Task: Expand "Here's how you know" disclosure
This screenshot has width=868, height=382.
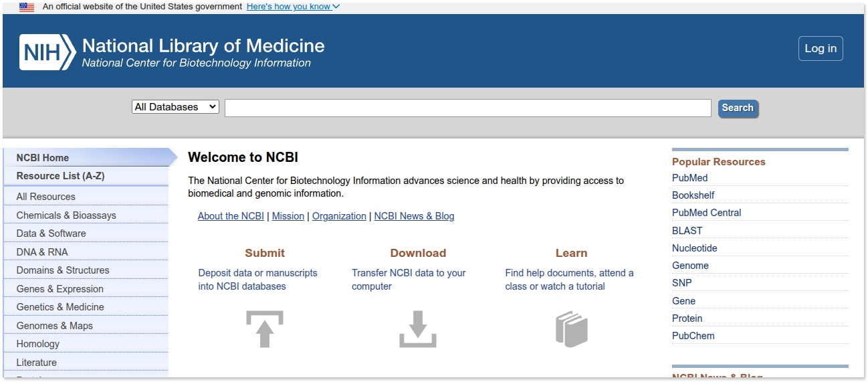Action: coord(293,7)
